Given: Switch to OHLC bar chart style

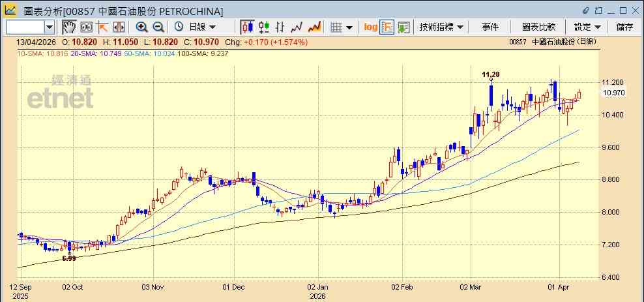Looking at the screenshot, I should tap(280, 27).
